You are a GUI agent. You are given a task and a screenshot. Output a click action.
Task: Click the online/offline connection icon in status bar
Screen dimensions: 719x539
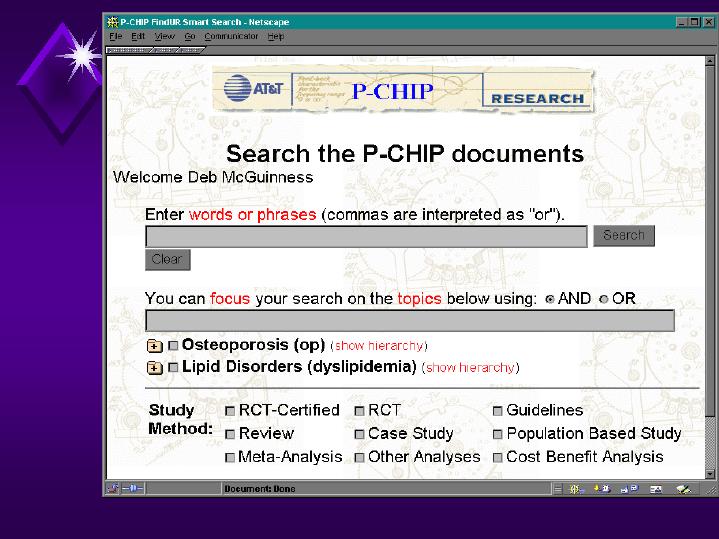(x=133, y=489)
